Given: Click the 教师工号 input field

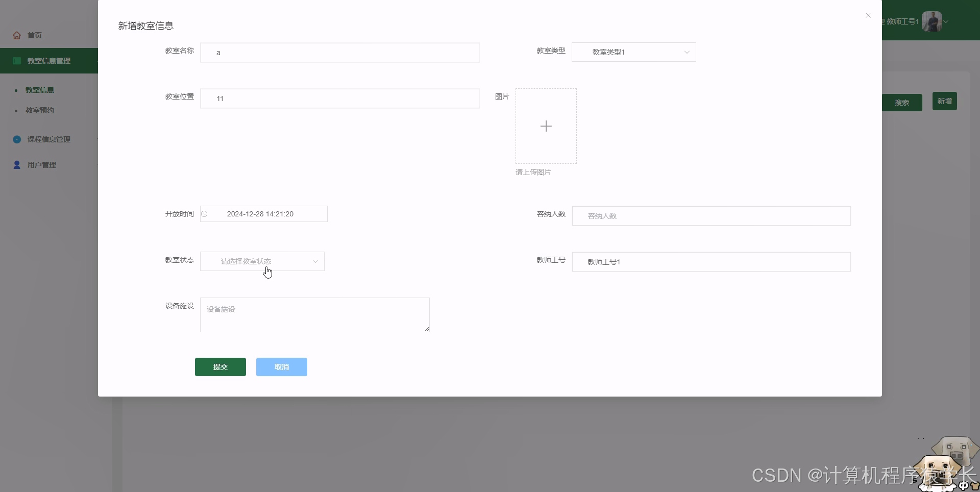Looking at the screenshot, I should 711,262.
